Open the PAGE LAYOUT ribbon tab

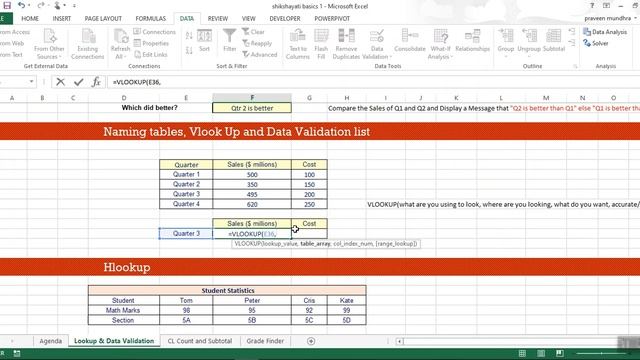103,18
